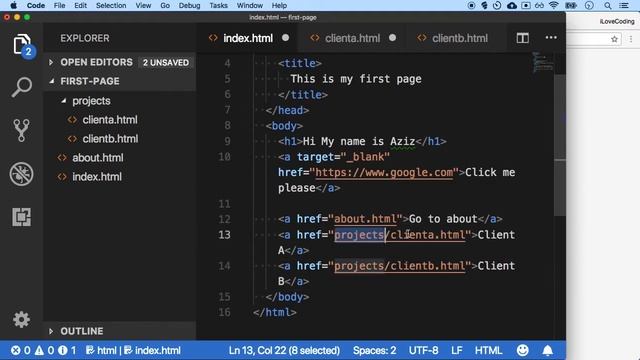Click the https://www.google.com link in code
The width and height of the screenshot is (640, 360).
384,173
